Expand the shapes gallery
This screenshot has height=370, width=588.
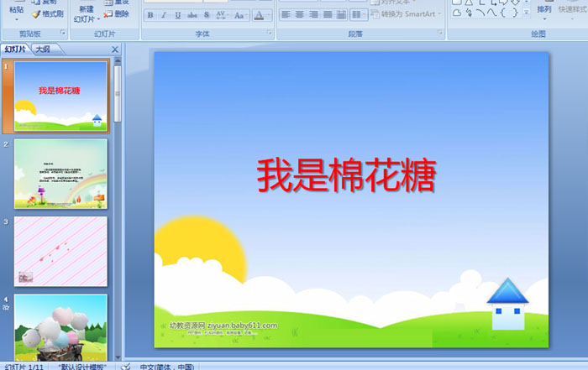[527, 13]
